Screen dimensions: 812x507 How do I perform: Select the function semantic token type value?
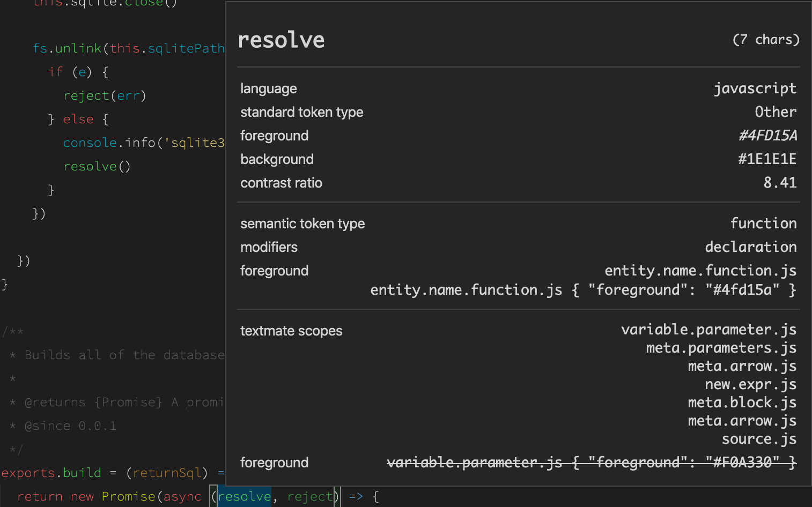click(x=764, y=223)
